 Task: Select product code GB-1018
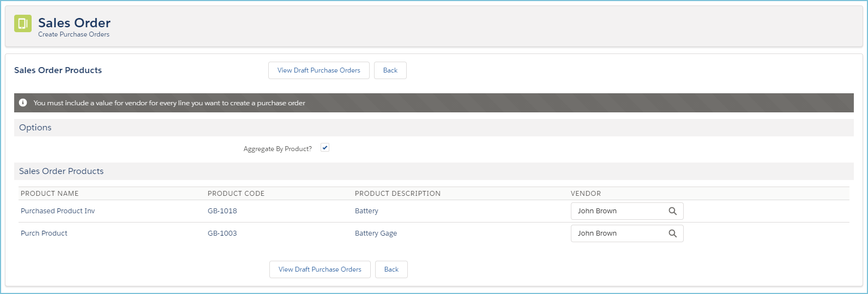(222, 211)
